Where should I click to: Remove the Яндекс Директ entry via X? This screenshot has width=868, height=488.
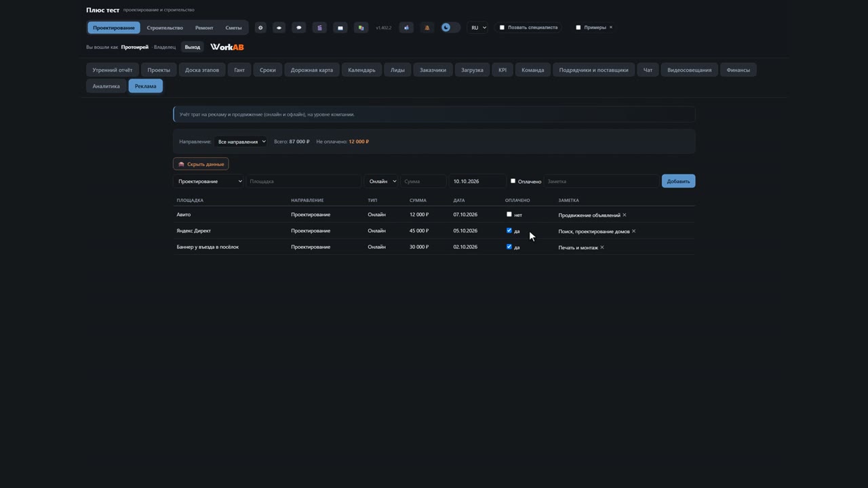633,231
